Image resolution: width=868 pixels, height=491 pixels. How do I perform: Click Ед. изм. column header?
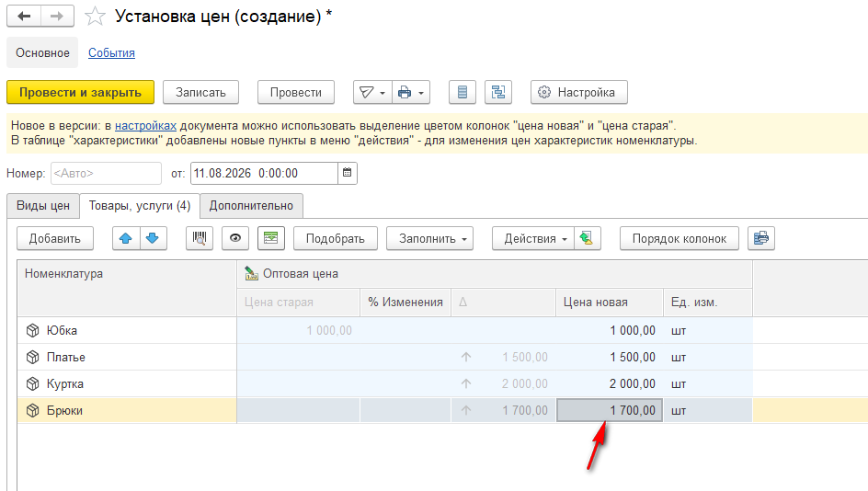pyautogui.click(x=708, y=303)
